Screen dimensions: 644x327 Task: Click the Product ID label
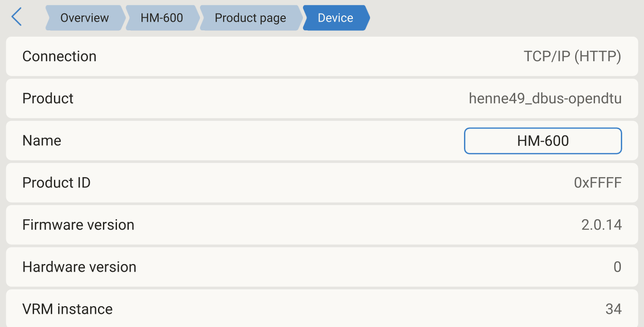[x=56, y=183]
